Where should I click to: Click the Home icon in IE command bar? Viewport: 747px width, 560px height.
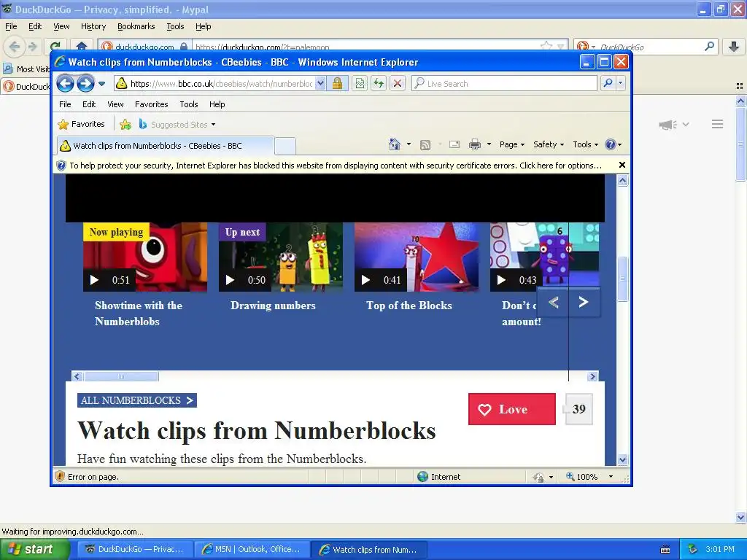[394, 144]
